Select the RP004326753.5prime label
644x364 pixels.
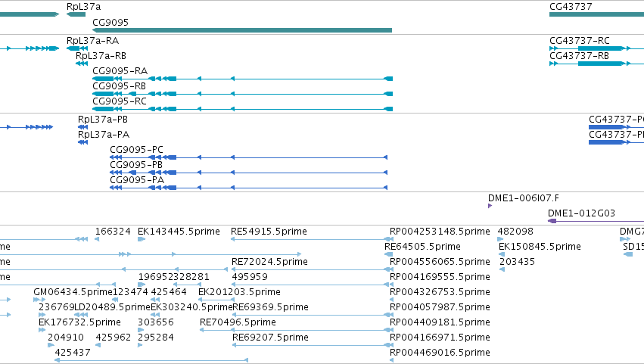[x=440, y=292]
